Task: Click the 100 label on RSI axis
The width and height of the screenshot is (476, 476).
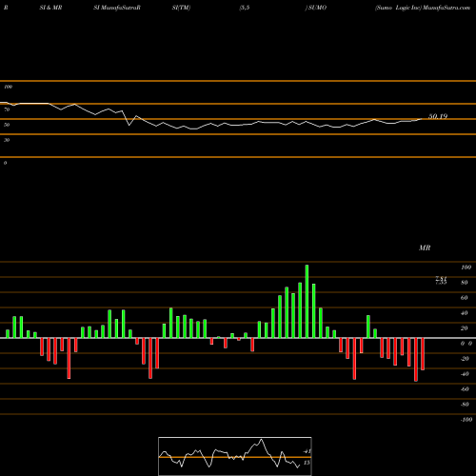Action: pos(9,87)
